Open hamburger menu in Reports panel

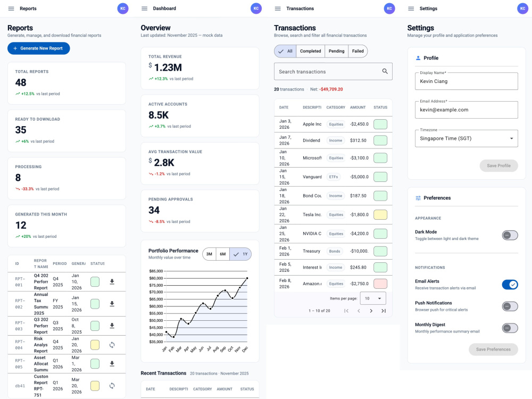(11, 9)
